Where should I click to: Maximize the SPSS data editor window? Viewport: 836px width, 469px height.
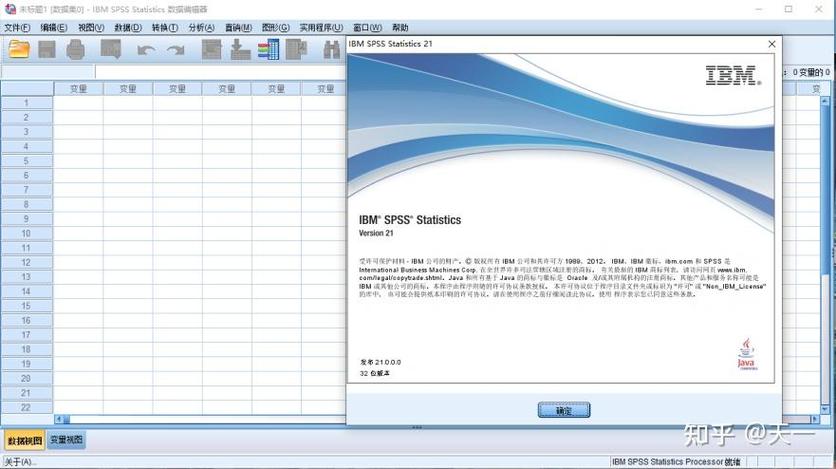[789, 9]
